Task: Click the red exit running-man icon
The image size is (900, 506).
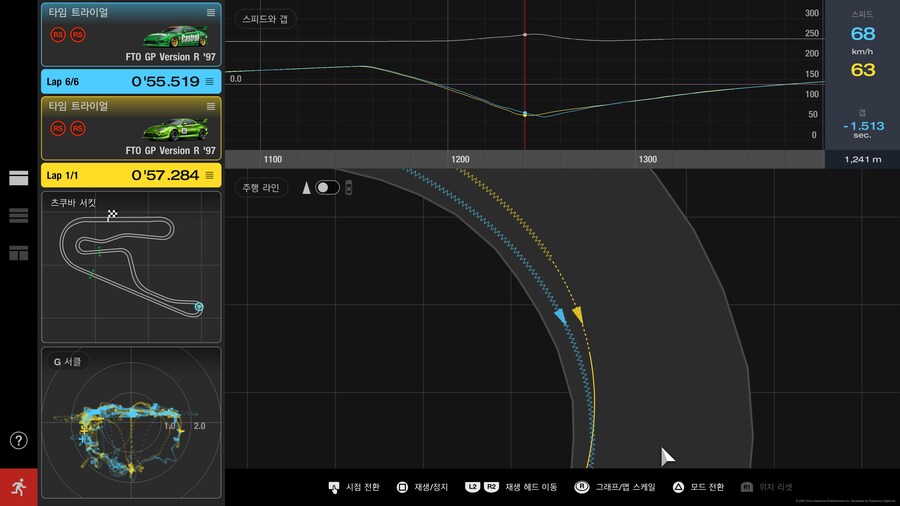Action: pyautogui.click(x=19, y=486)
